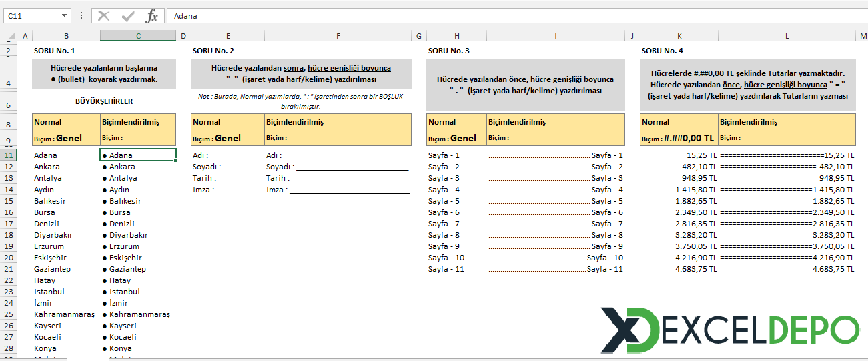The height and width of the screenshot is (361, 868).
Task: Open the Name Box dropdown arrow
Action: pyautogui.click(x=64, y=16)
